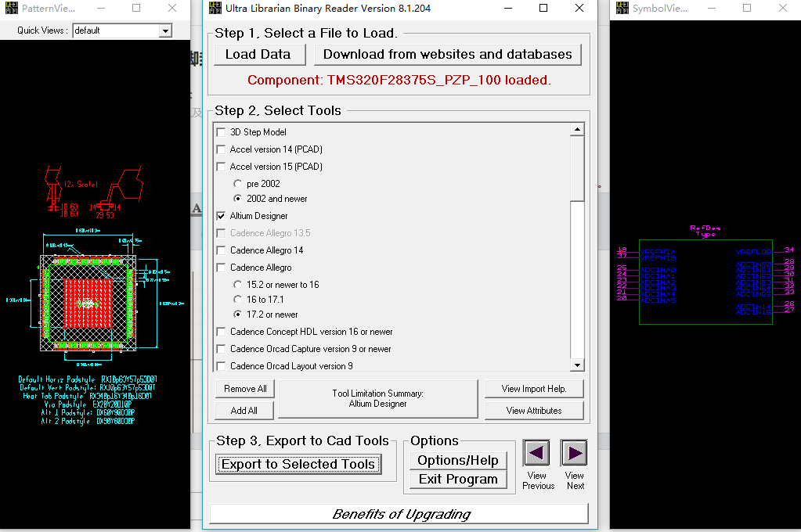This screenshot has height=532, width=801.
Task: Click the View Attributes button
Action: click(534, 411)
